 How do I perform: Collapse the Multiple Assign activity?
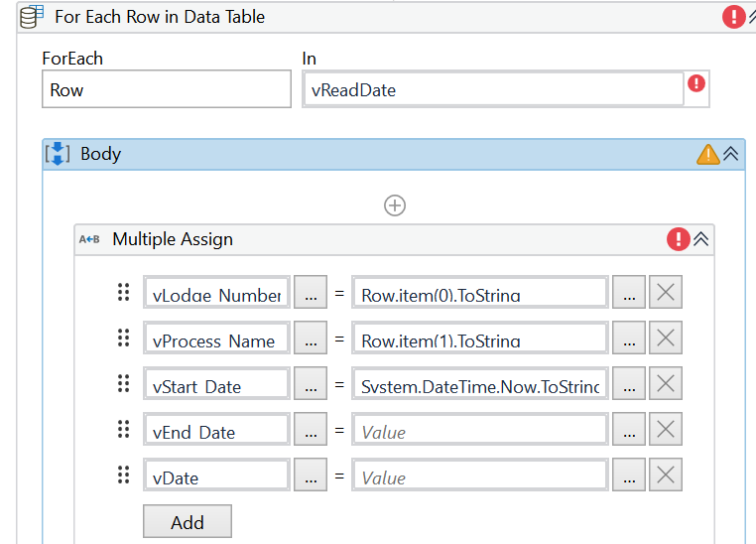700,239
